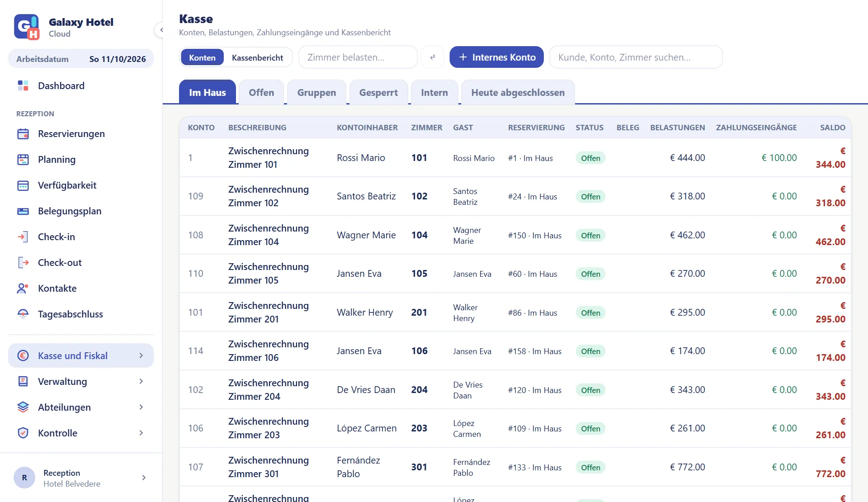Click the Zimmer belasten input field
Screen dimensions: 868x502
pyautogui.click(x=358, y=57)
